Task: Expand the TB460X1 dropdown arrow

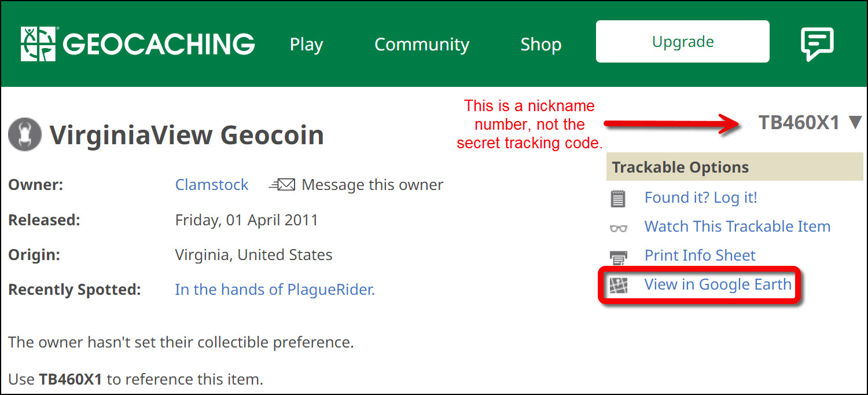Action: pos(855,122)
